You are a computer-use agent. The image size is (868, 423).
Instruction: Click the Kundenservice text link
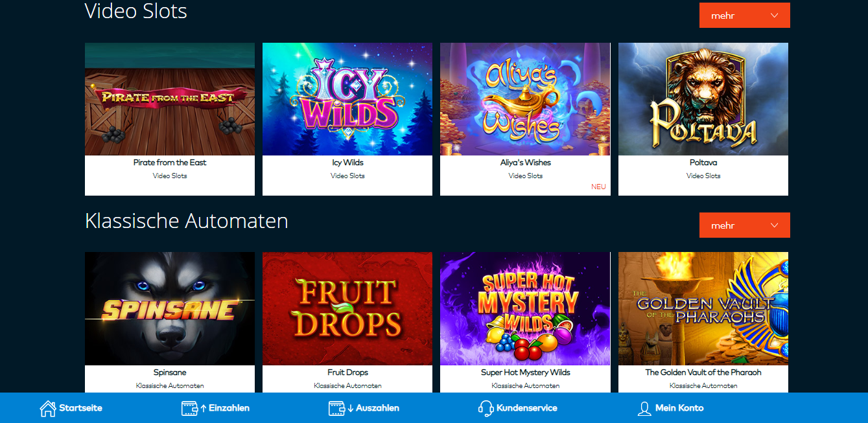[527, 408]
